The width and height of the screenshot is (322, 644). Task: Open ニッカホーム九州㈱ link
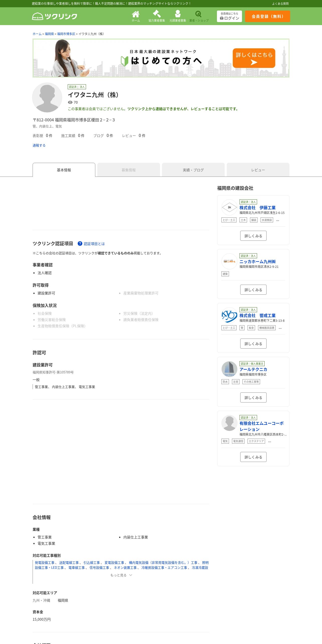tap(258, 262)
